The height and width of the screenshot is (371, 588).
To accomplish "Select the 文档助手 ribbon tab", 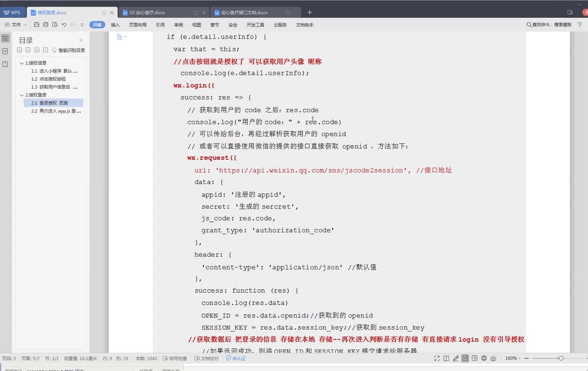I will coord(304,25).
